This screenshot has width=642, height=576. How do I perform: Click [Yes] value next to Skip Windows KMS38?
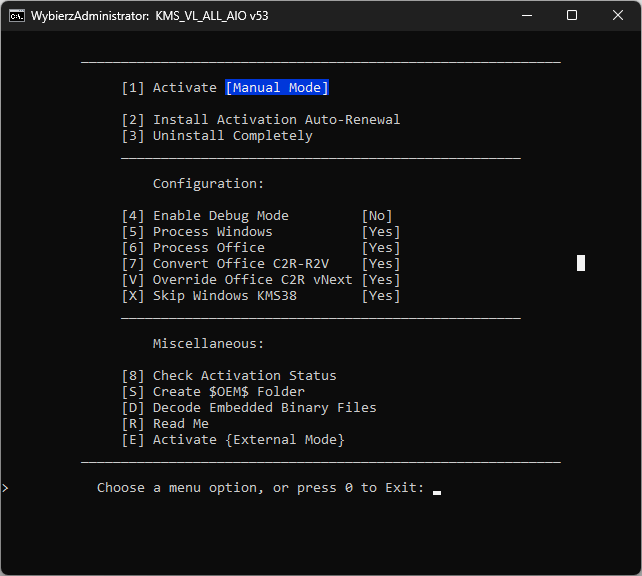[x=381, y=296]
